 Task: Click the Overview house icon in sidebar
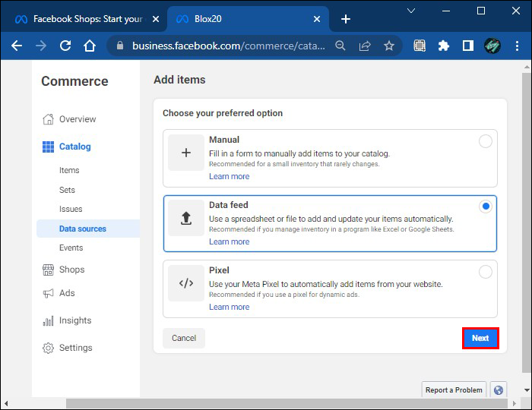(48, 119)
